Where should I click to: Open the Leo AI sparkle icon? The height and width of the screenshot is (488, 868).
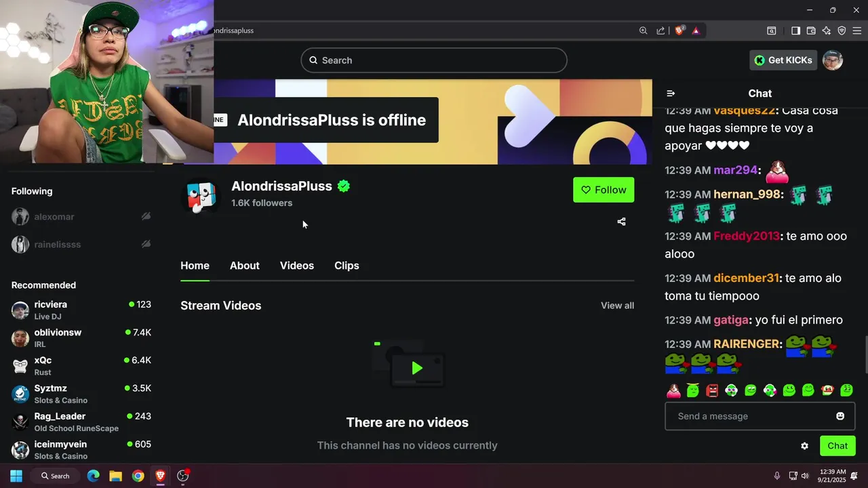click(826, 30)
